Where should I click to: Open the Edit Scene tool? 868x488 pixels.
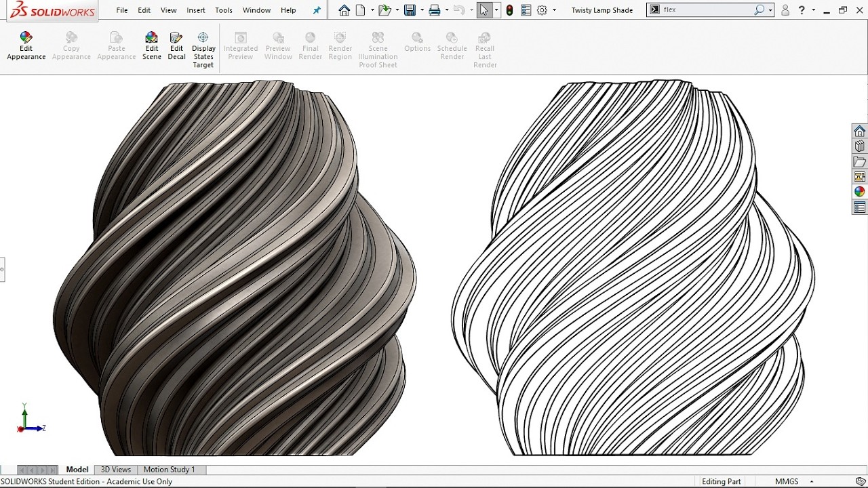point(152,46)
